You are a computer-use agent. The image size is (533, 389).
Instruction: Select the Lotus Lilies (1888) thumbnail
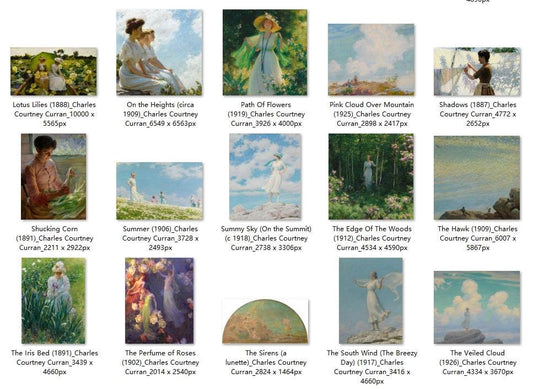[x=54, y=71]
